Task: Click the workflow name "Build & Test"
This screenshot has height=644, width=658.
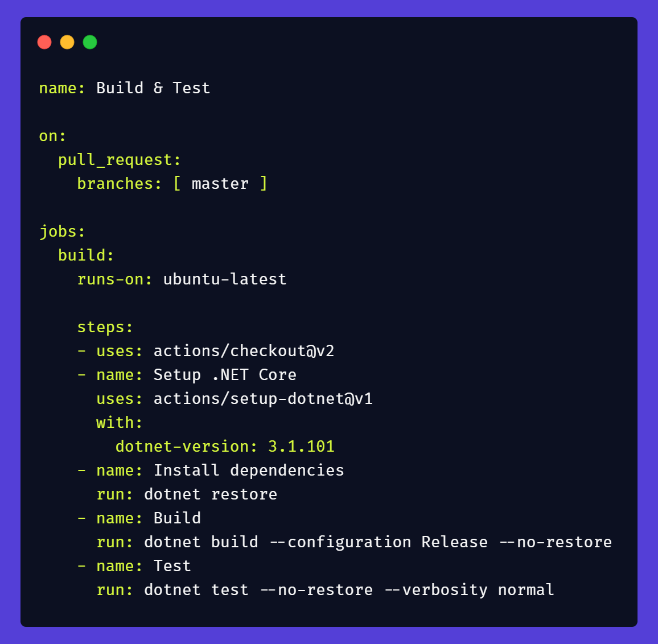Action: 153,88
